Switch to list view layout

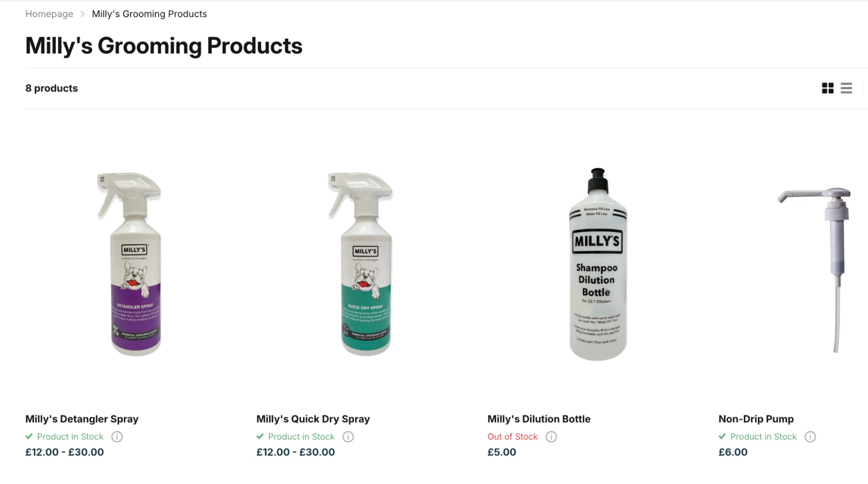846,88
